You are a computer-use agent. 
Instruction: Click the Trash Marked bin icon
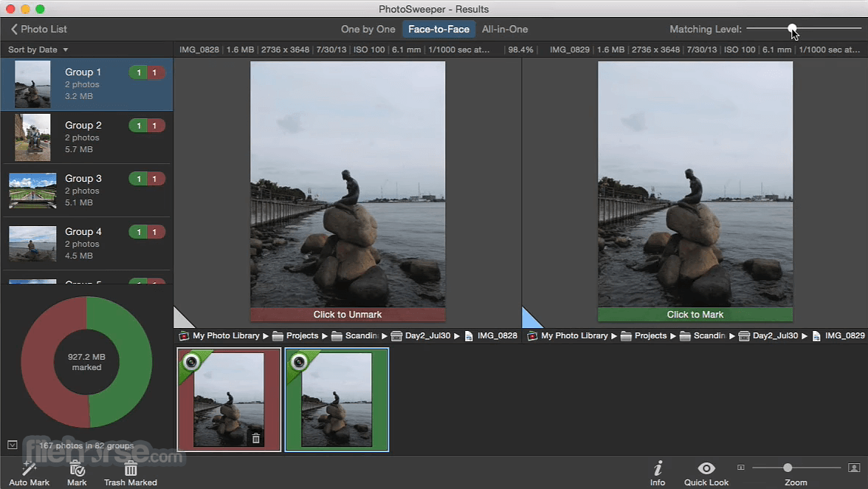[x=131, y=468]
